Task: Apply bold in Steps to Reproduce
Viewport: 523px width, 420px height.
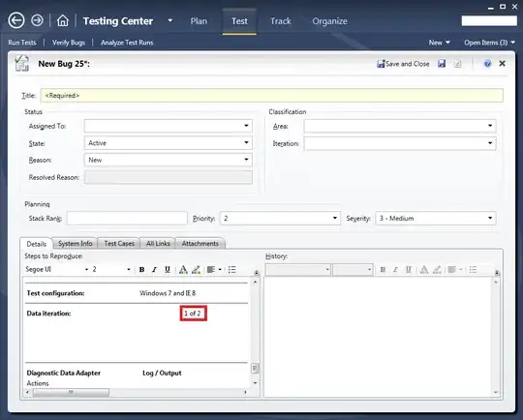Action: 141,270
